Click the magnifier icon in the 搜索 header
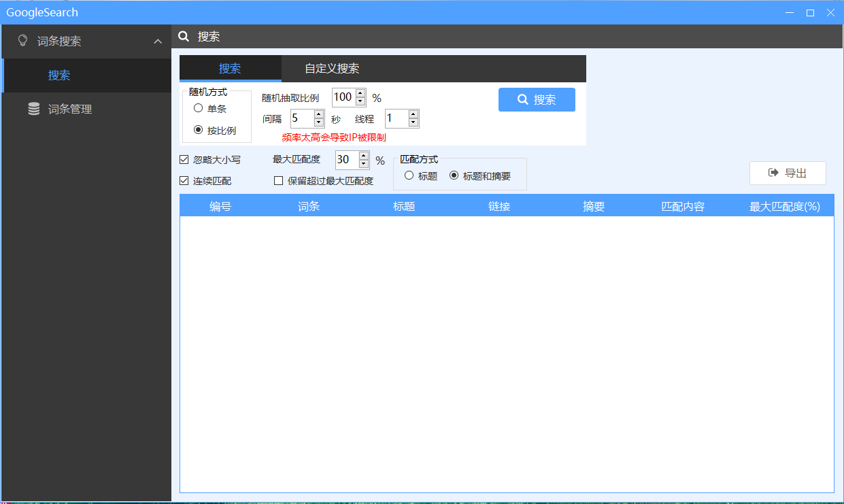844x504 pixels. pyautogui.click(x=183, y=37)
